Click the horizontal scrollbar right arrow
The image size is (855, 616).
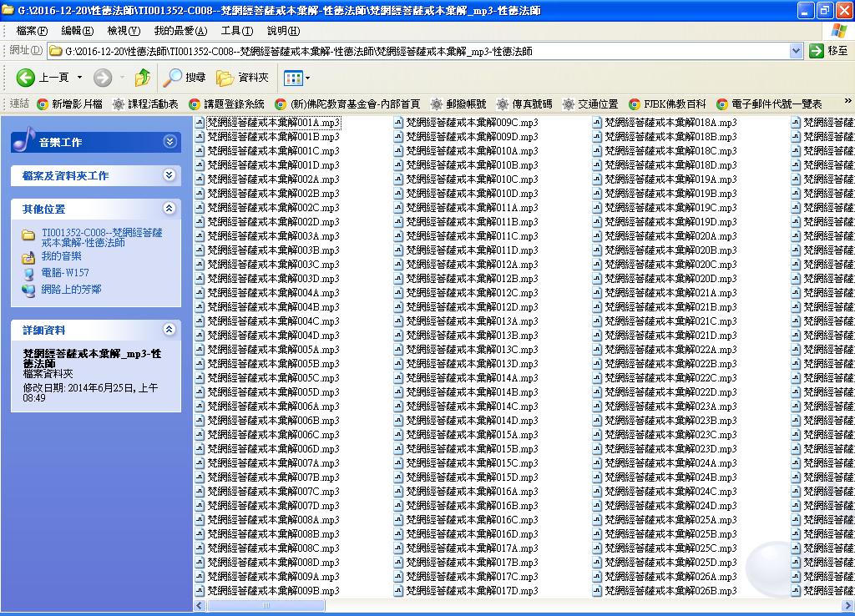pyautogui.click(x=848, y=605)
